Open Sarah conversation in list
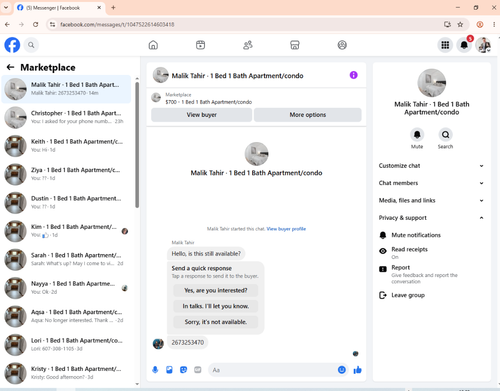This screenshot has height=391, width=500. 66,259
